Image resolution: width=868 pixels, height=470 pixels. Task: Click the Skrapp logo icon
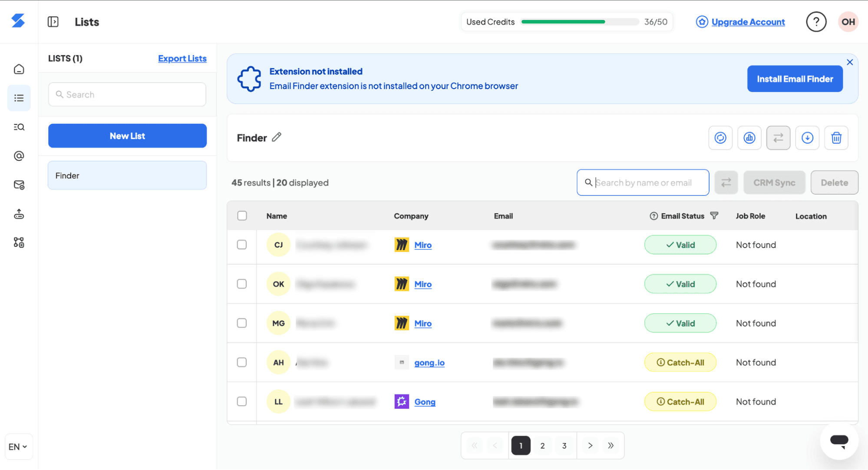tap(18, 21)
